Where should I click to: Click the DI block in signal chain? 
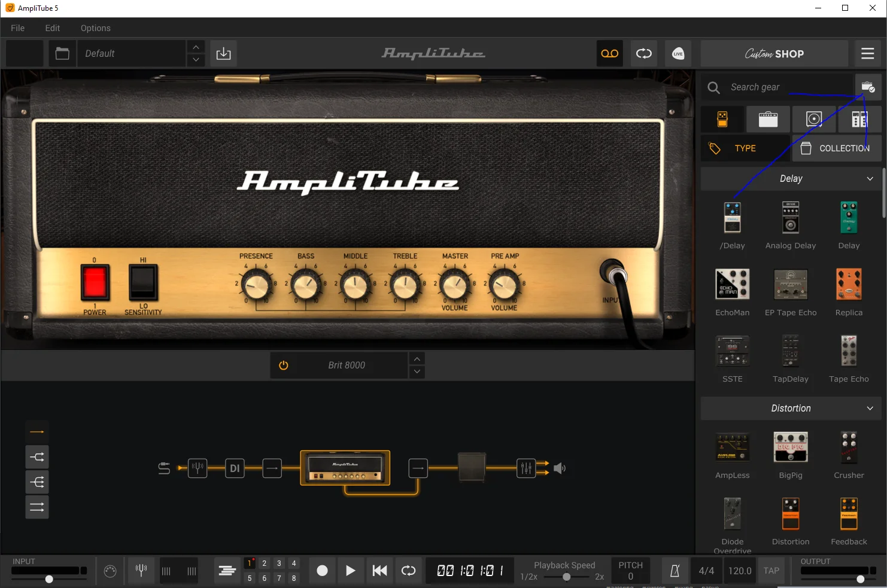(235, 468)
